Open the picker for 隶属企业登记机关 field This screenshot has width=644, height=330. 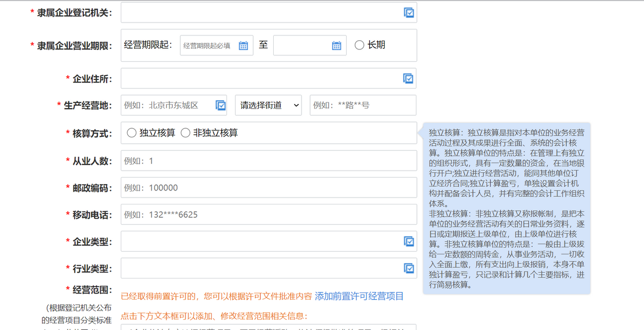pyautogui.click(x=410, y=12)
